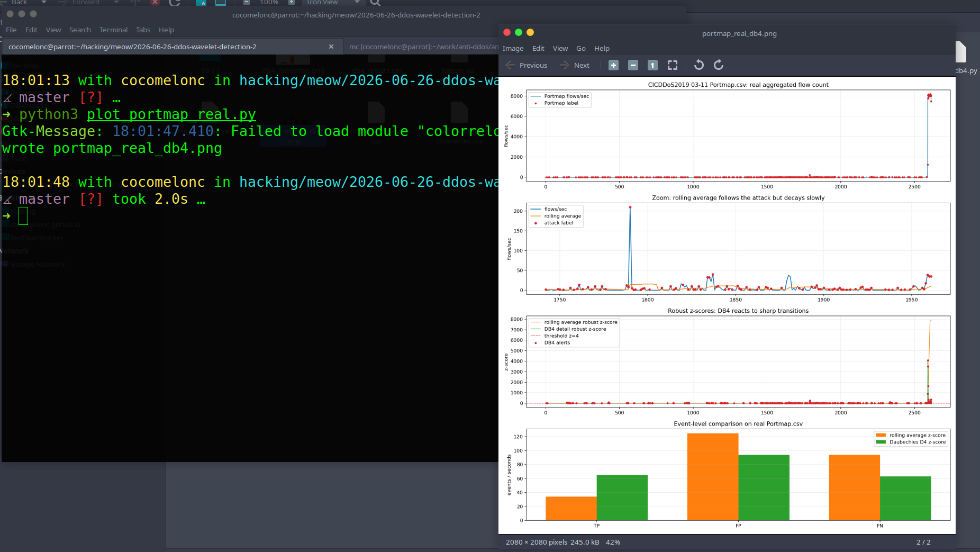Click the Forward button in file manager
The width and height of the screenshot is (980, 552).
[79, 2]
